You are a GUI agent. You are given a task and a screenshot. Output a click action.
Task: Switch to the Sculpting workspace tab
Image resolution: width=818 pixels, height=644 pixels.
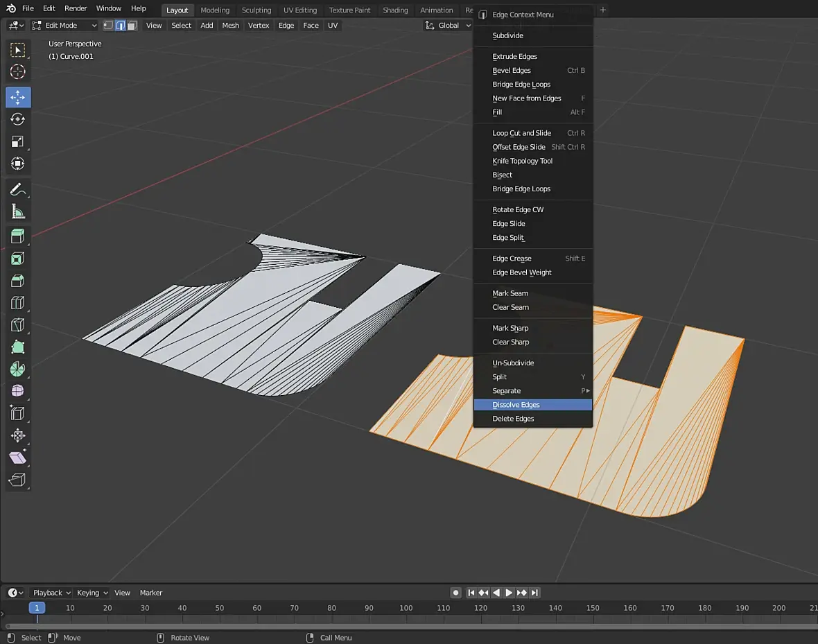point(256,10)
